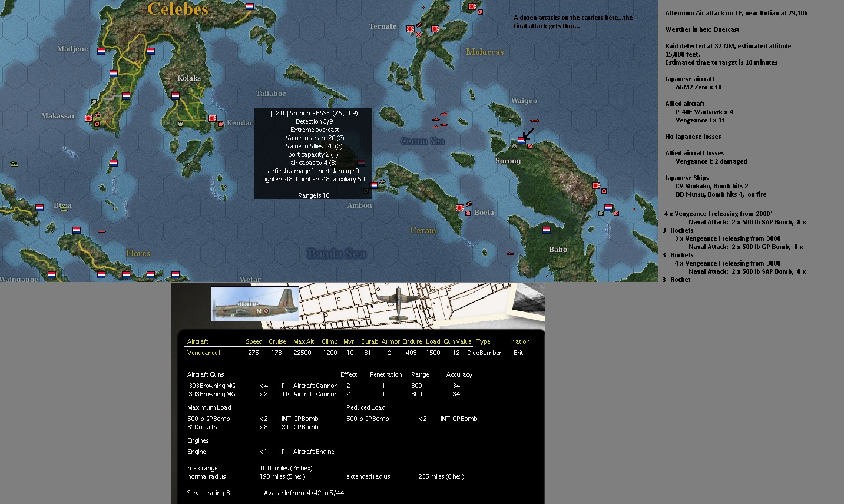
Task: Select the Taliaboe map label
Action: point(271,94)
